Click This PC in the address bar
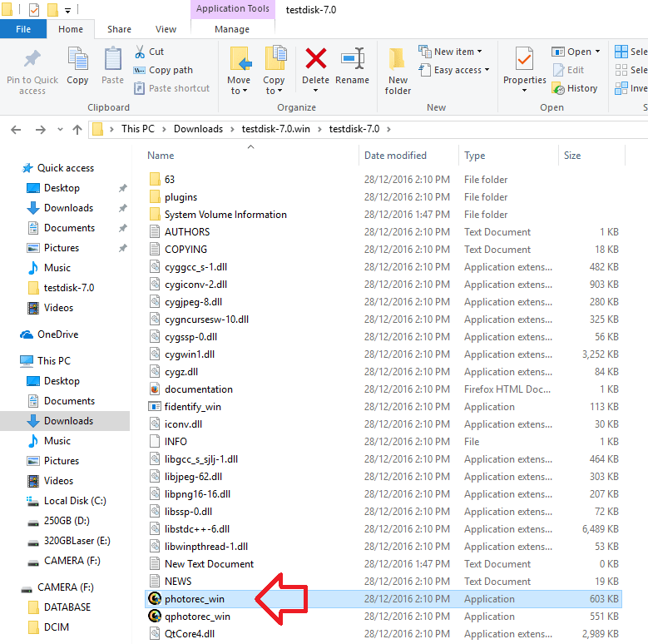This screenshot has width=648, height=644. point(137,129)
